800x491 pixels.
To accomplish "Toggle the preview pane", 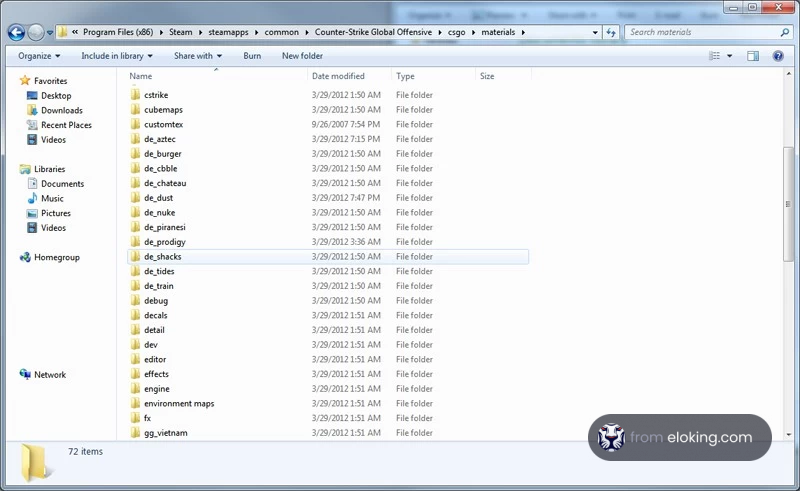I will tap(753, 56).
